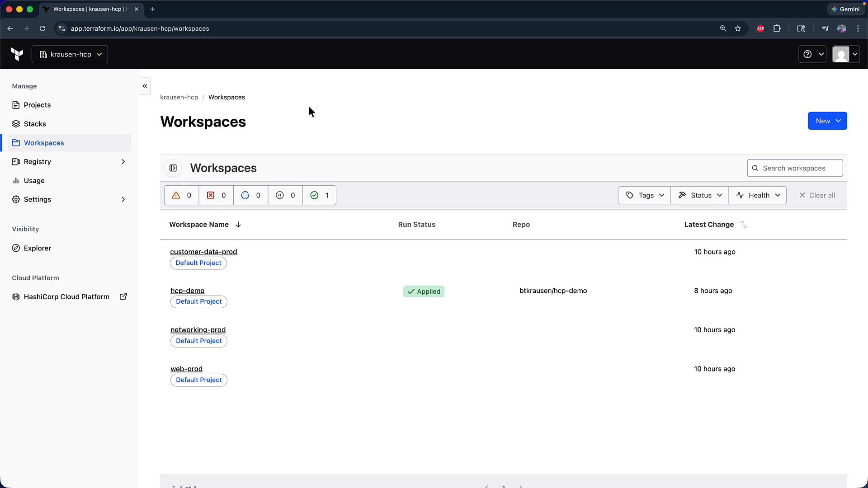
Task: Reload the page in browser
Action: click(x=42, y=28)
